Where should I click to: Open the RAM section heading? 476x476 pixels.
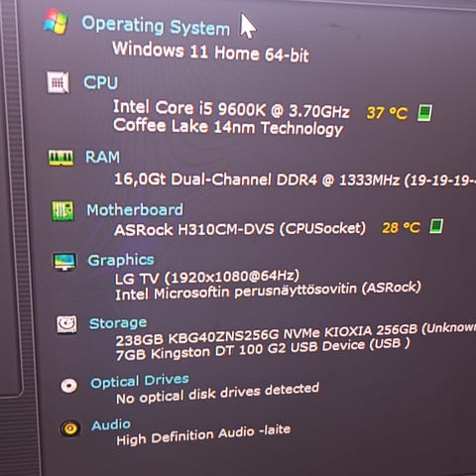[102, 157]
